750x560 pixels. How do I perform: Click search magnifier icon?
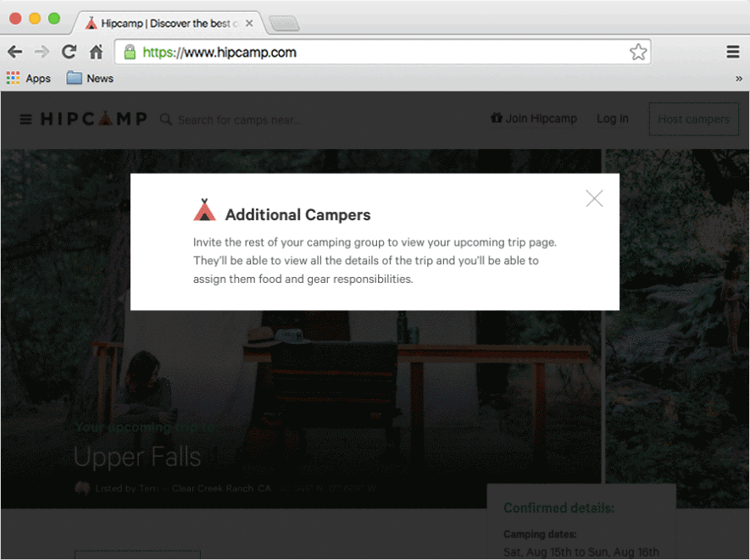coord(166,119)
